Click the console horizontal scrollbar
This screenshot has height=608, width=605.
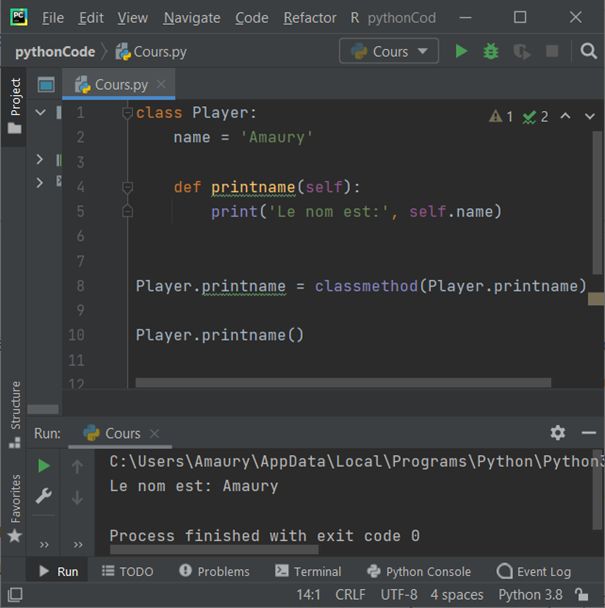tap(214, 550)
